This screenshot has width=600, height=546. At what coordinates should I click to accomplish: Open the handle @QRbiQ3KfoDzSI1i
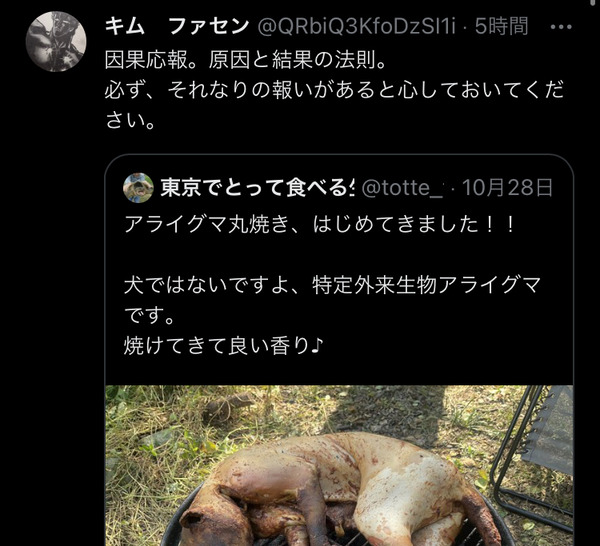[x=357, y=27]
